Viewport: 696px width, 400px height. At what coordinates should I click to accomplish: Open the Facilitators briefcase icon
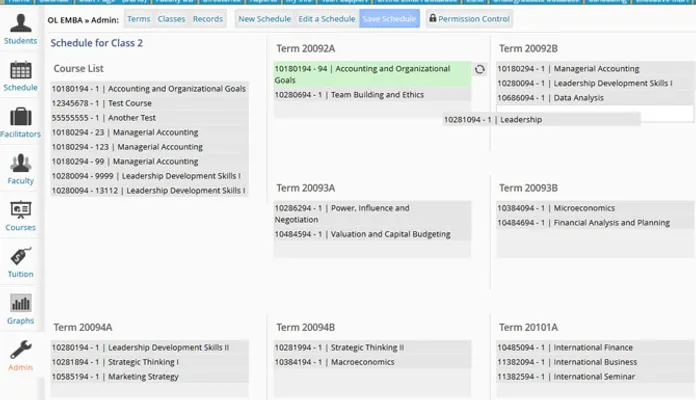(x=20, y=117)
